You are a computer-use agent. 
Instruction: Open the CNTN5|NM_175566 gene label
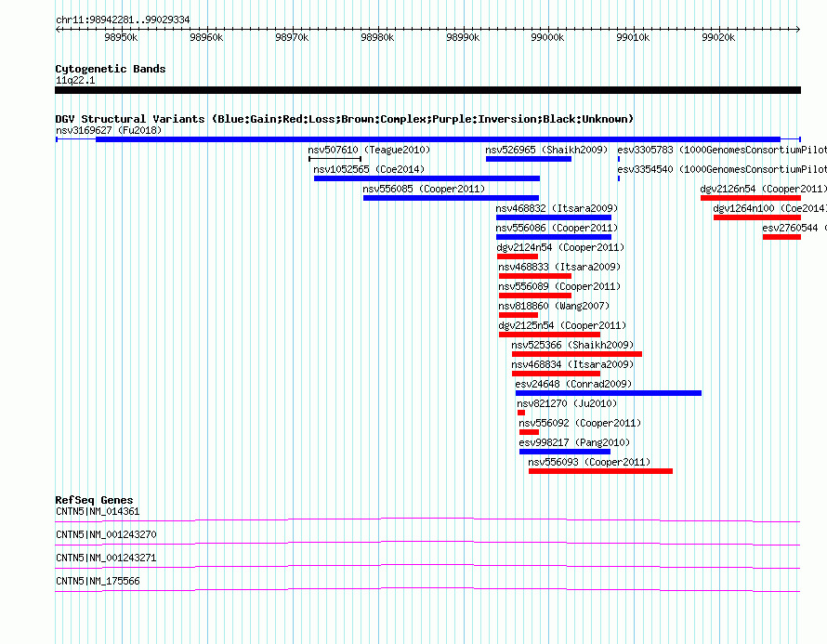98,581
